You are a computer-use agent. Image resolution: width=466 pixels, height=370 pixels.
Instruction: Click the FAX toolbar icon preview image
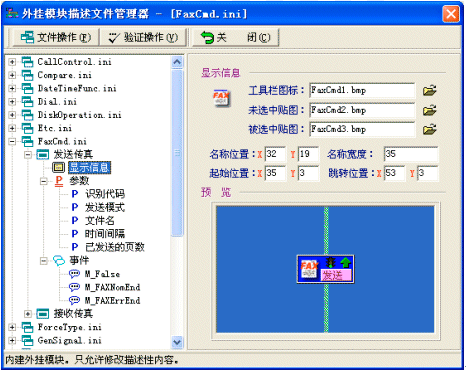(x=222, y=98)
